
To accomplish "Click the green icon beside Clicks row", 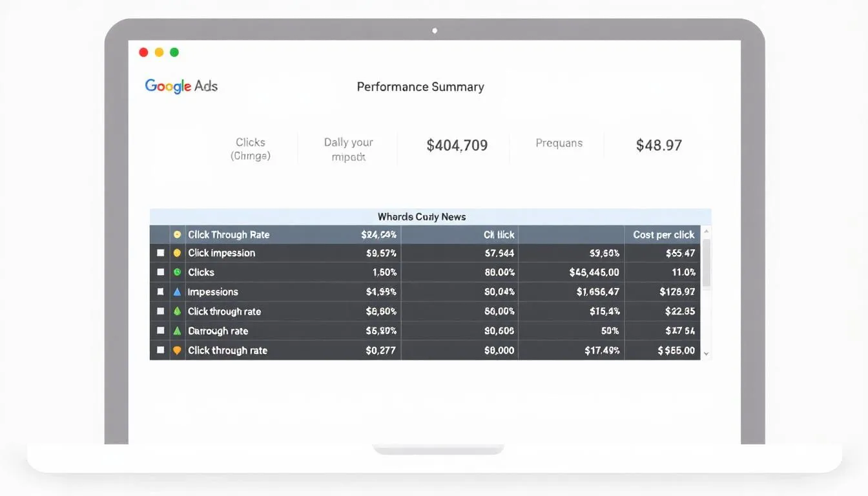I will pyautogui.click(x=177, y=273).
